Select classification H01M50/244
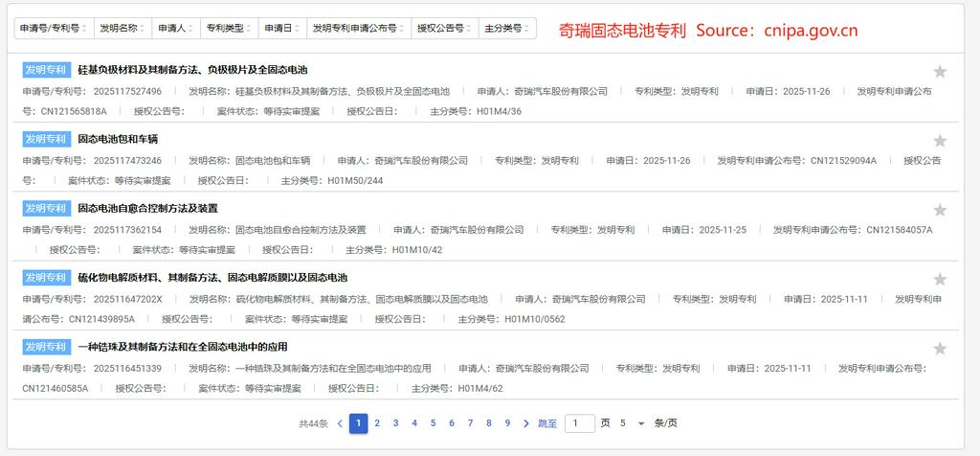 click(x=355, y=181)
